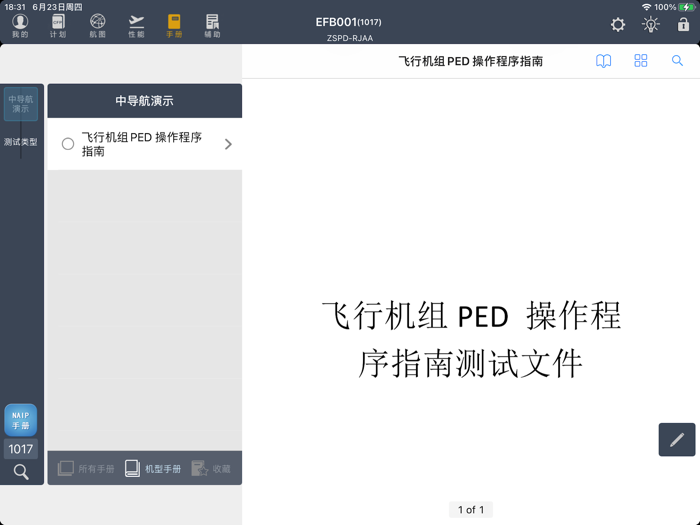The image size is (700, 525).
Task: Tap the sidebar search magnifier icon
Action: click(21, 472)
